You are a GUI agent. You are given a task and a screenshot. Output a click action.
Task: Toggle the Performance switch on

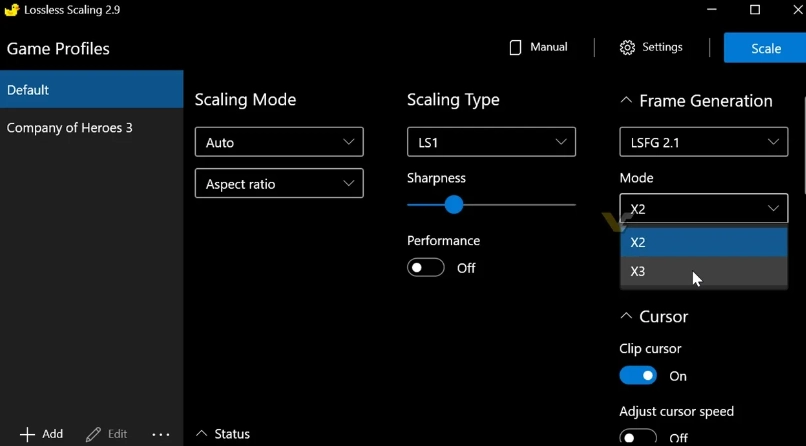(426, 268)
